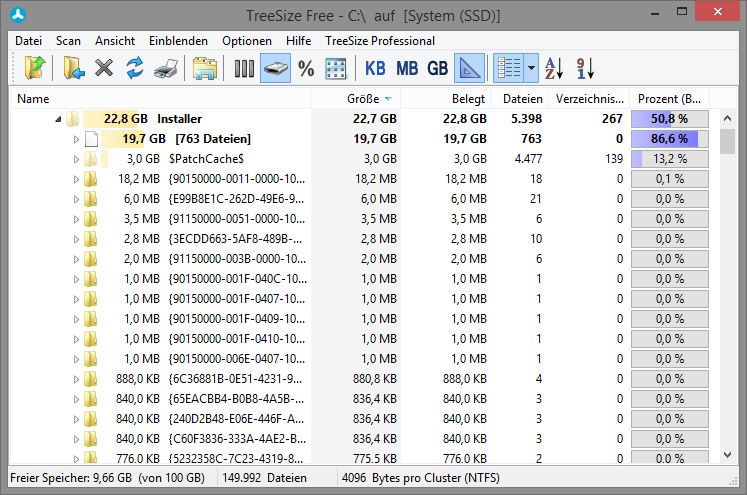This screenshot has height=495, width=747.
Task: Toggle the percent view icon
Action: (306, 69)
